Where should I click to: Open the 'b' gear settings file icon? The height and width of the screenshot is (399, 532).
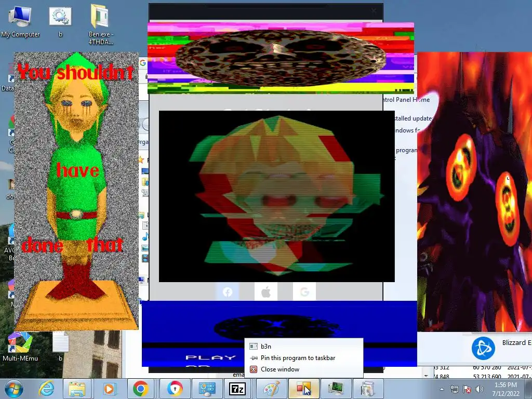pos(60,22)
